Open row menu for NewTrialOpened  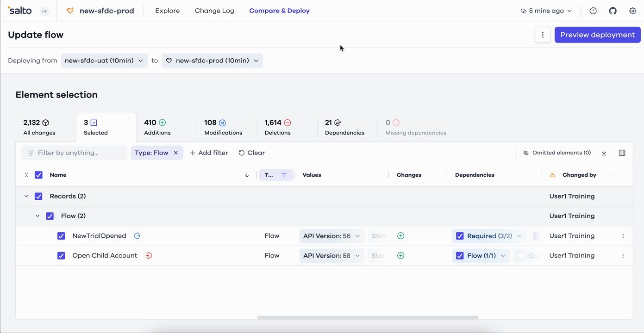point(623,236)
